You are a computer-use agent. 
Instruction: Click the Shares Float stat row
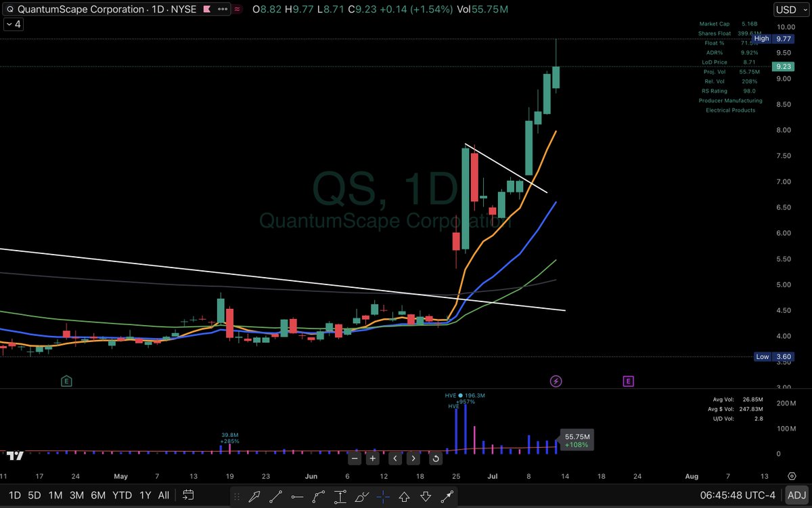(730, 33)
